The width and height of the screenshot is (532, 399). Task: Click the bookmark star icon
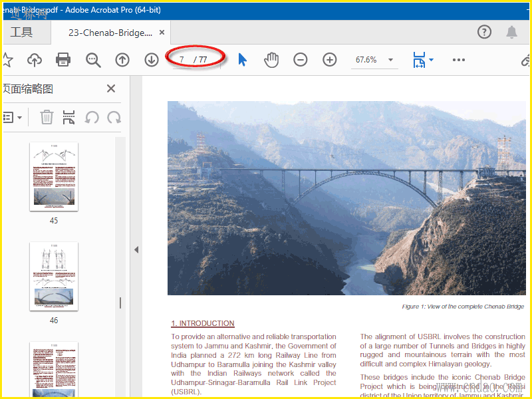point(8,60)
